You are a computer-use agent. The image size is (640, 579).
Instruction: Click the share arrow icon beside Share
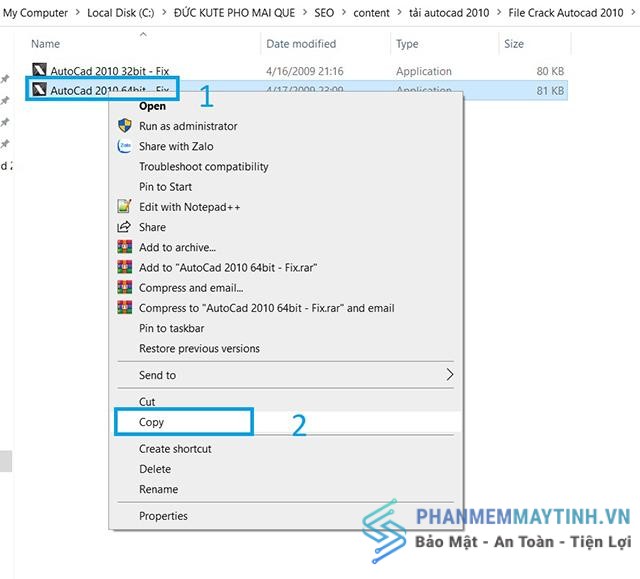coord(124,227)
